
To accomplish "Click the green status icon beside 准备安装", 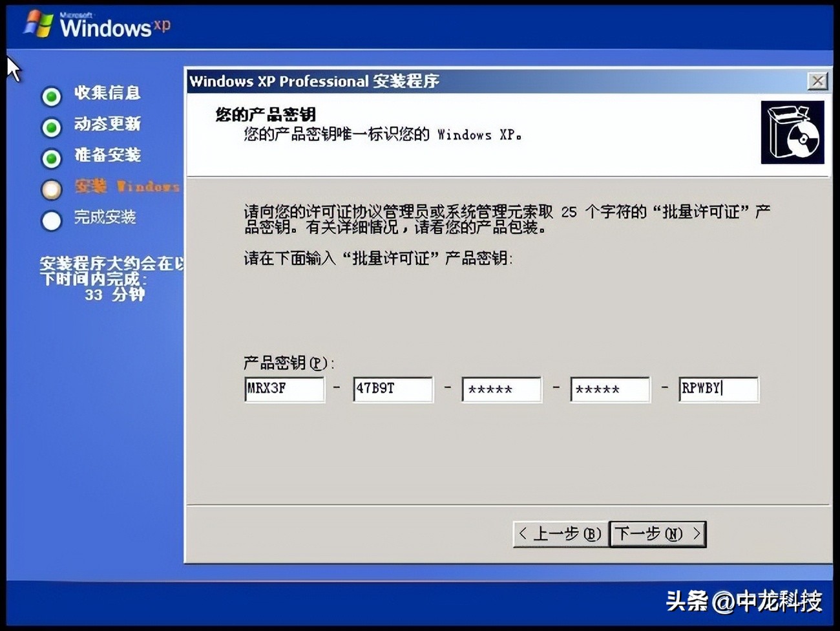I will pyautogui.click(x=51, y=158).
